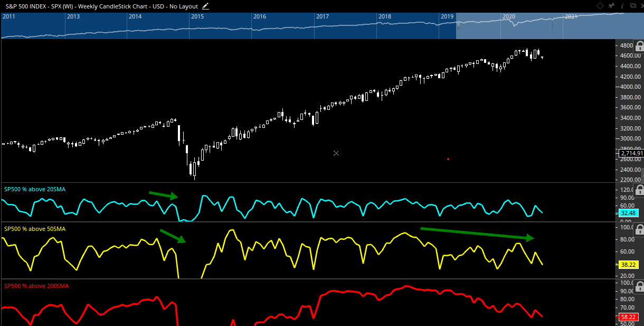Toggle the lock on the 20SMA panel axis
Viewport: 644px width, 326px height.
point(639,190)
